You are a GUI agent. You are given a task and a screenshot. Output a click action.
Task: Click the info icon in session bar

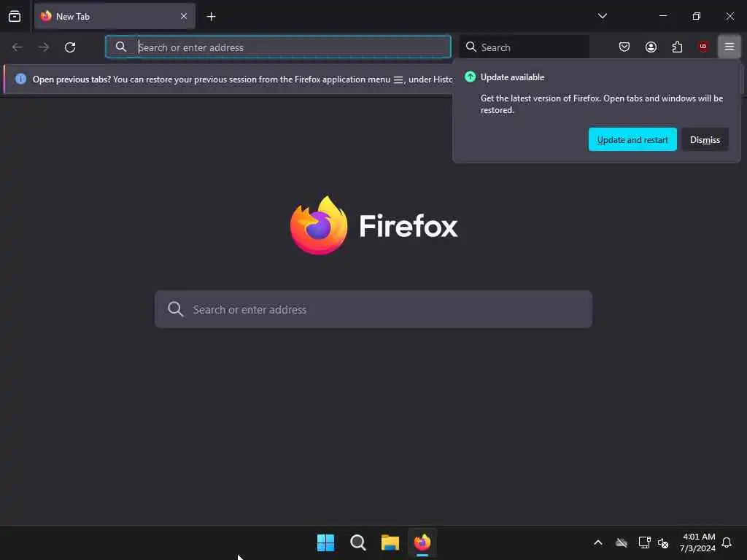pyautogui.click(x=20, y=79)
